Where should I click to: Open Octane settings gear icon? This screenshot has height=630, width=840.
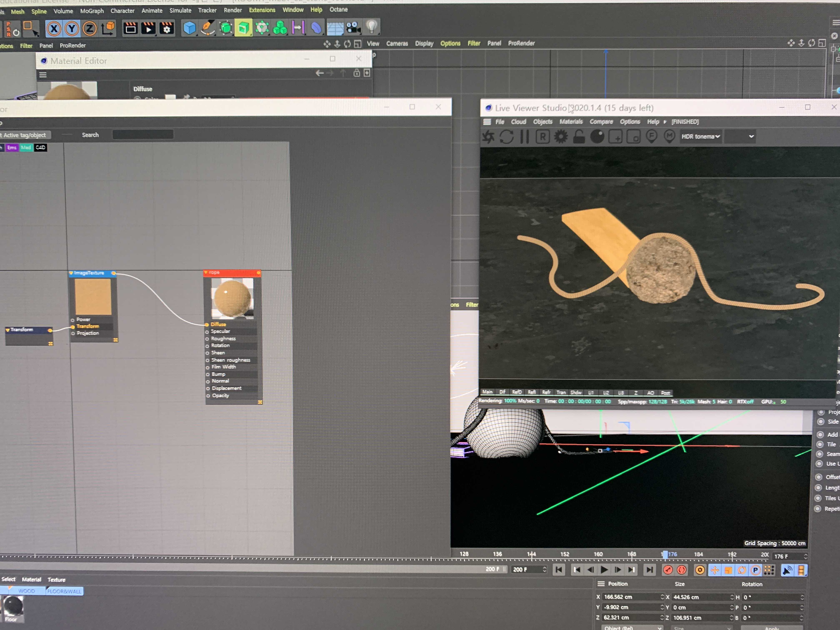point(561,137)
